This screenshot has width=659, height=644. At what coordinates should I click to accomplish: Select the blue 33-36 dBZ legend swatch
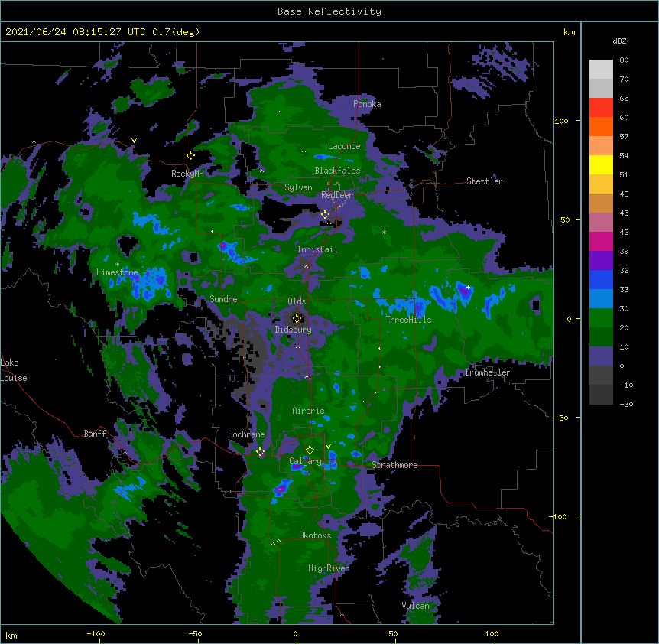tap(601, 279)
